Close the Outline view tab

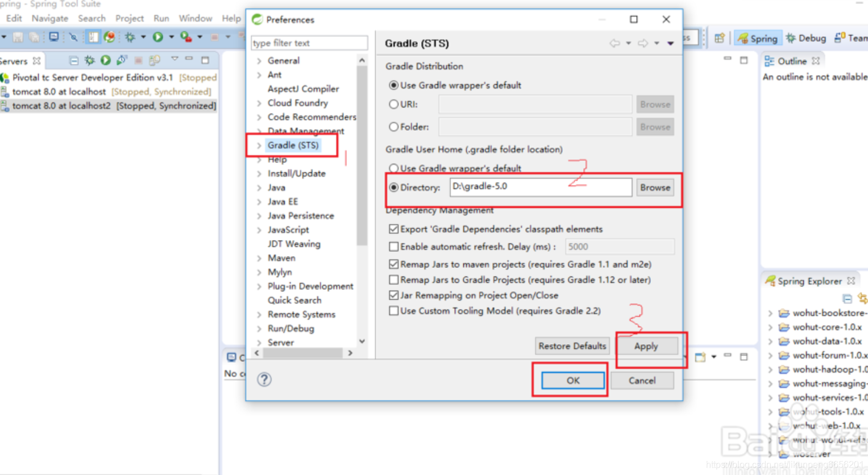(816, 61)
